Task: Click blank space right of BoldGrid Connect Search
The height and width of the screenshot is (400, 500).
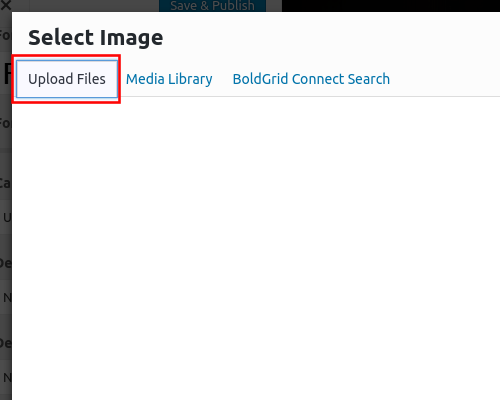Action: (x=447, y=79)
